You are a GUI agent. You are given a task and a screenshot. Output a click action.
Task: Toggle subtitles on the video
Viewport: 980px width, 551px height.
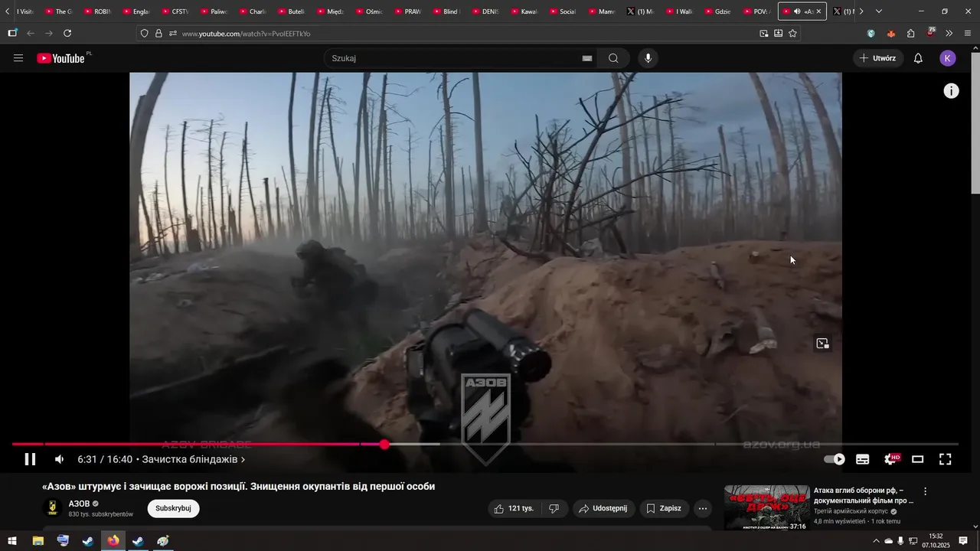click(x=863, y=459)
